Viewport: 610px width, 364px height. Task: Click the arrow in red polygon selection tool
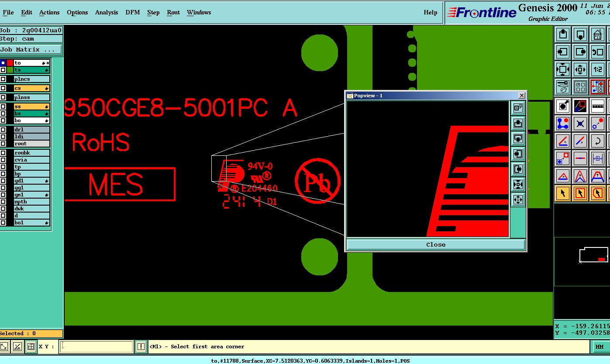pyautogui.click(x=597, y=193)
